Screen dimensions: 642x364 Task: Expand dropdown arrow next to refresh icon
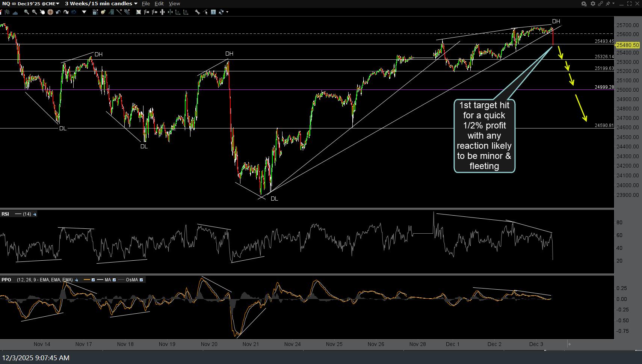coord(227,12)
